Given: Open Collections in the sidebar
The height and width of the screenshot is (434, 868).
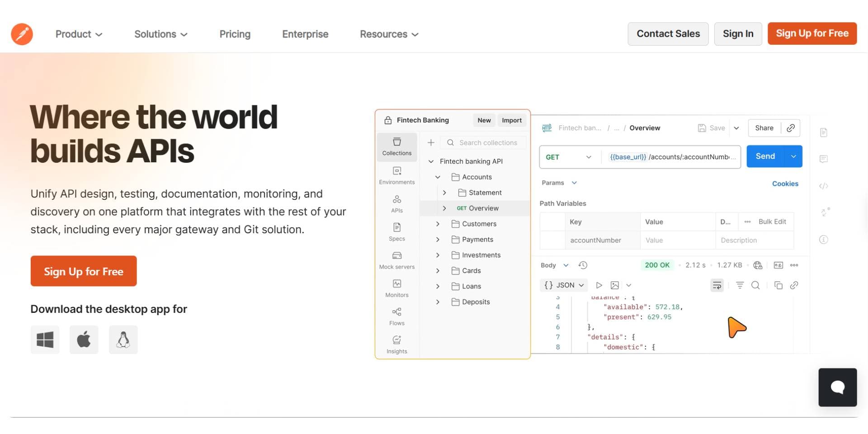Looking at the screenshot, I should point(396,146).
